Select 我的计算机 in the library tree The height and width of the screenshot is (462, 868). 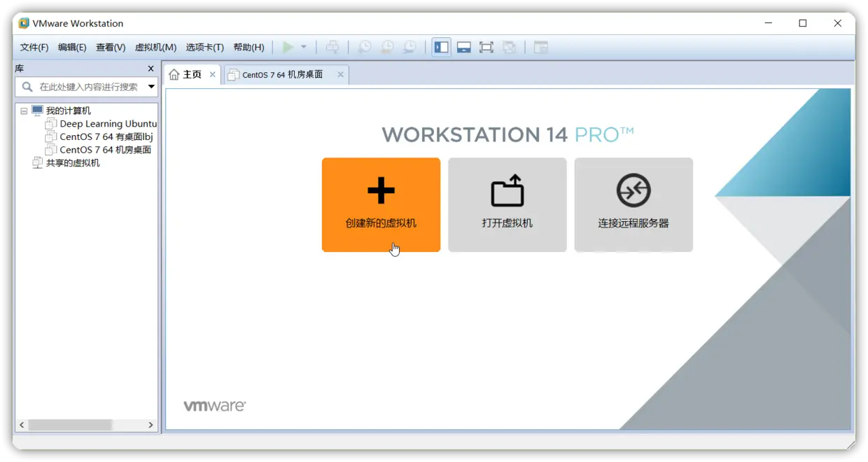click(68, 111)
